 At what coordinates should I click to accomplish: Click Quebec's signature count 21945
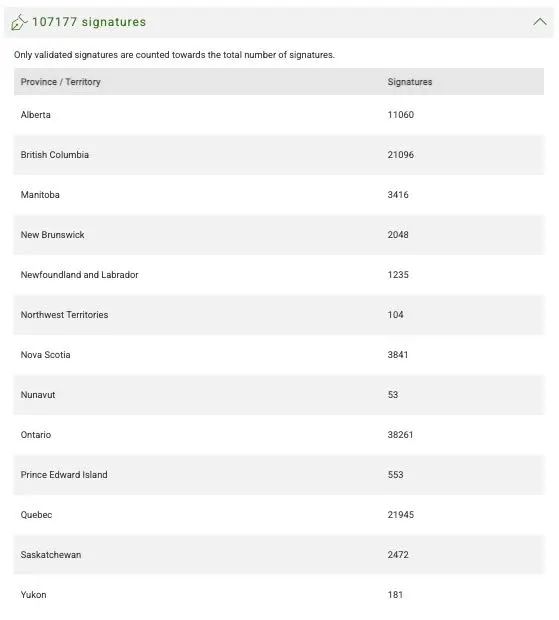pyautogui.click(x=400, y=515)
